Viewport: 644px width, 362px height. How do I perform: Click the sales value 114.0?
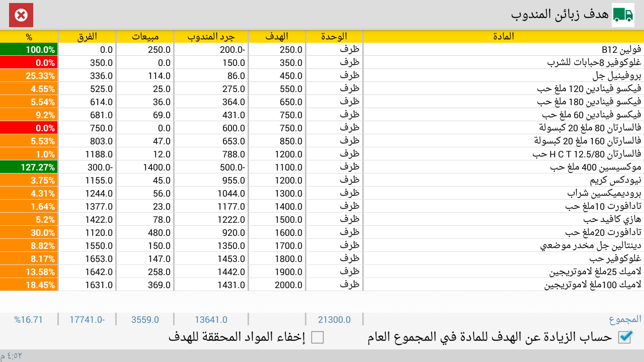(x=159, y=75)
